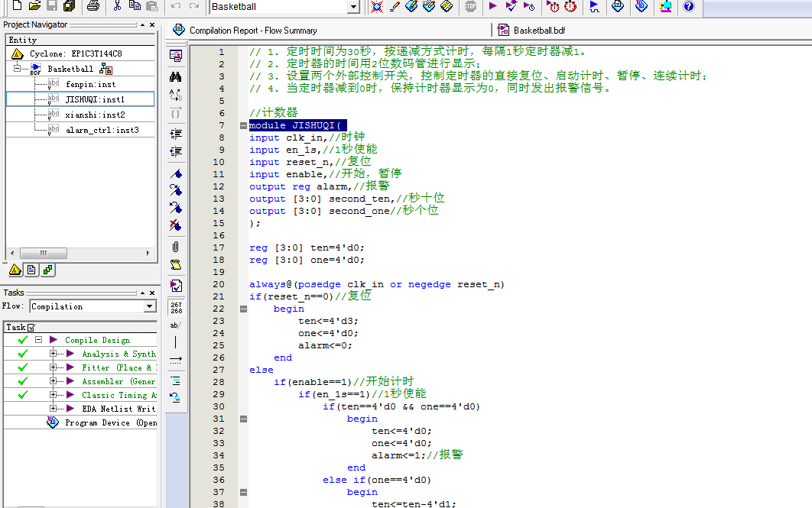
Task: Select fenpin:inst in Project Navigator
Action: (x=90, y=84)
